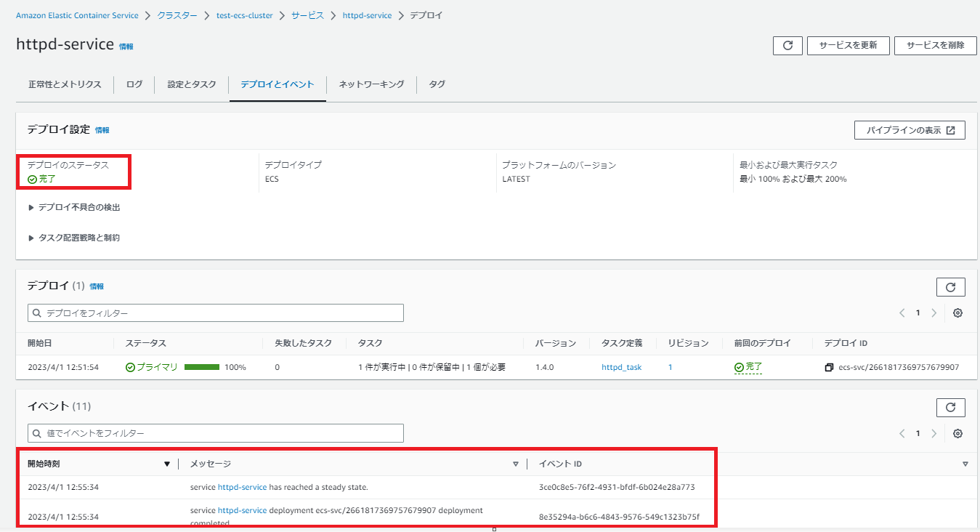Image resolution: width=980 pixels, height=532 pixels.
Task: Sort events using the イベント ID column arrow
Action: pos(965,464)
